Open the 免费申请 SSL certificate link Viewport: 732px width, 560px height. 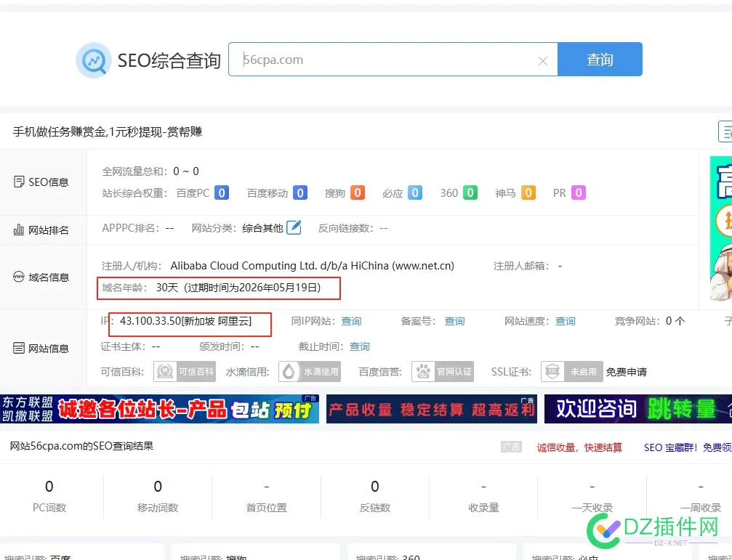(x=627, y=371)
